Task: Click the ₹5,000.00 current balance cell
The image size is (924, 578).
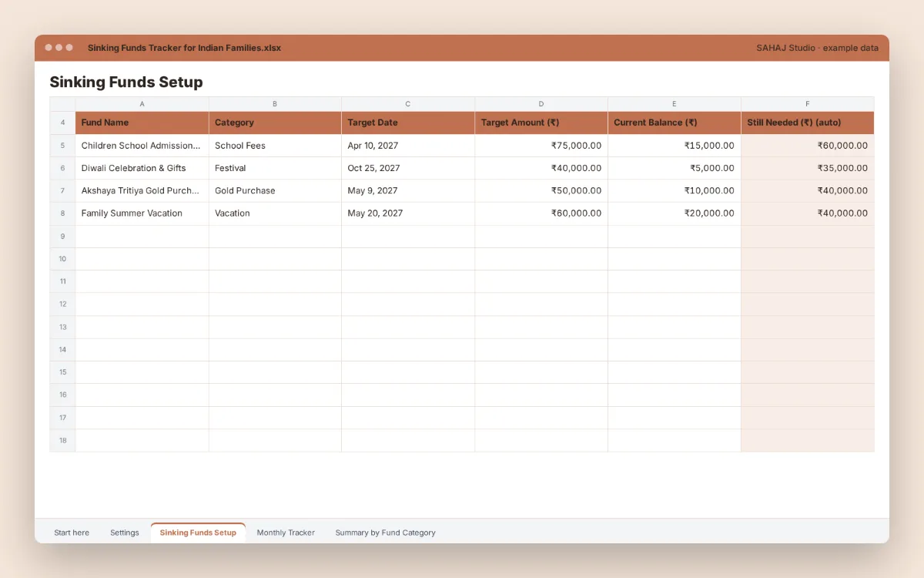Action: [x=675, y=168]
